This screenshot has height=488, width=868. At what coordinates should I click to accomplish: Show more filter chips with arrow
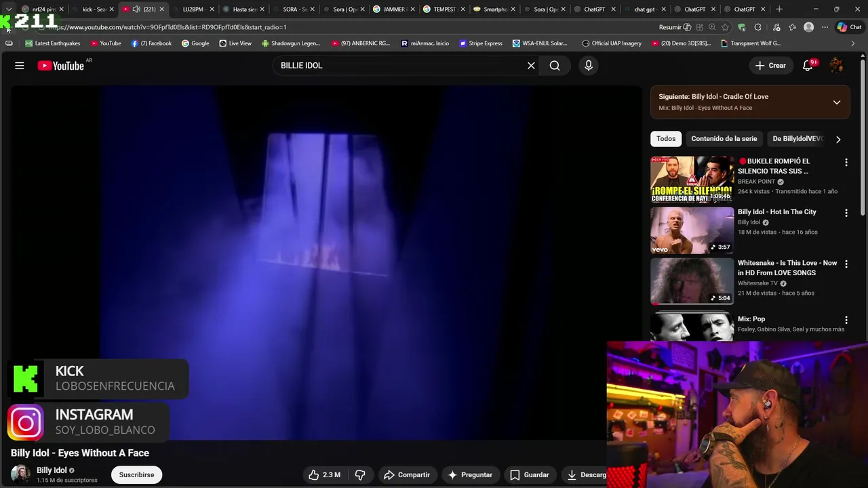click(x=838, y=140)
